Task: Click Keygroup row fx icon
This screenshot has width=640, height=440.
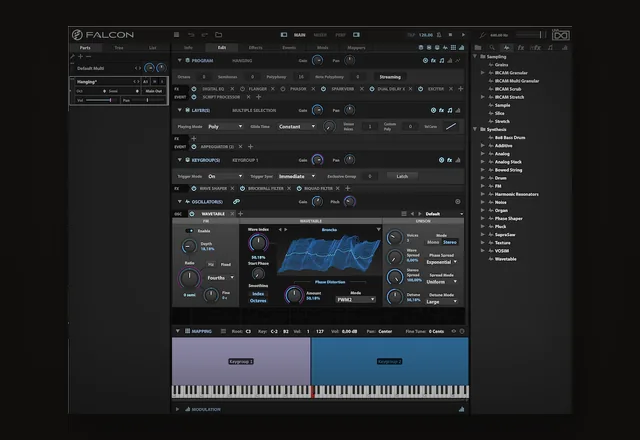Action: pyautogui.click(x=449, y=160)
